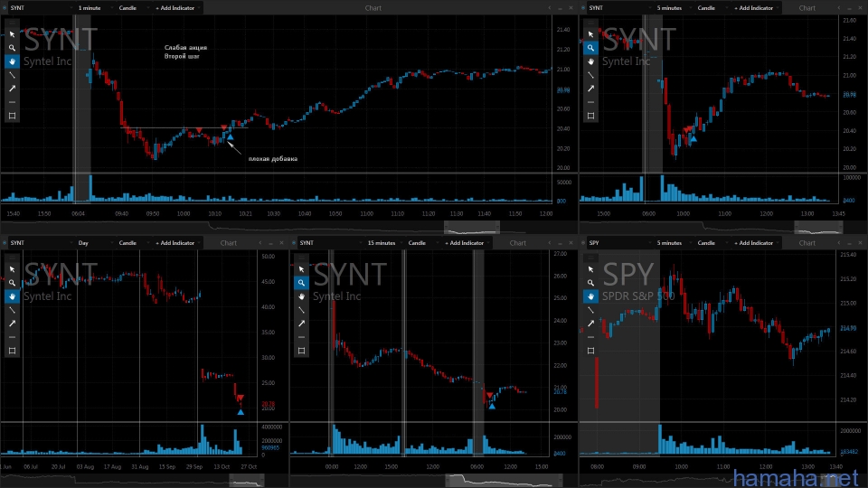Select the horizontal line tool in 1-minute SYNT chart
Screen dimensions: 868x488
(12, 102)
